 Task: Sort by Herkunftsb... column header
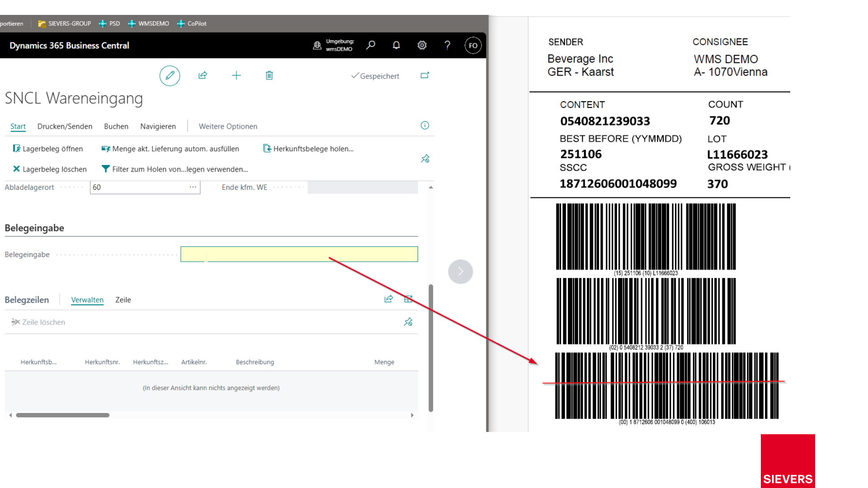(38, 362)
